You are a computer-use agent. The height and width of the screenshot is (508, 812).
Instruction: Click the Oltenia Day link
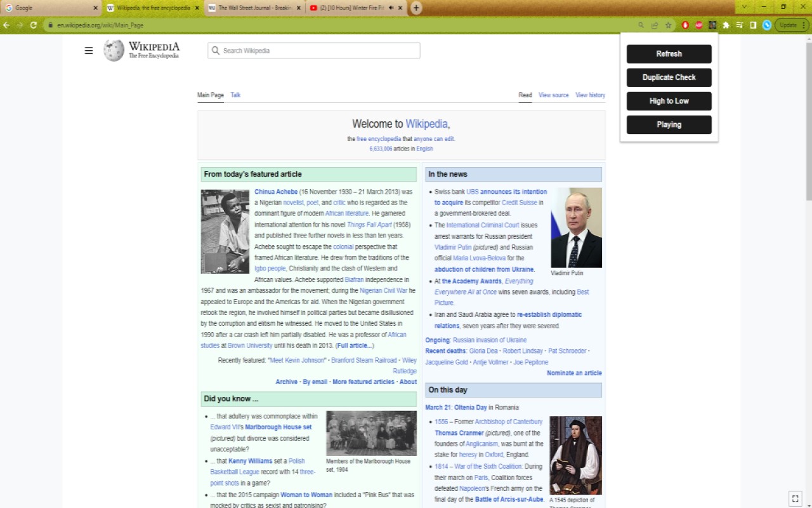(470, 408)
